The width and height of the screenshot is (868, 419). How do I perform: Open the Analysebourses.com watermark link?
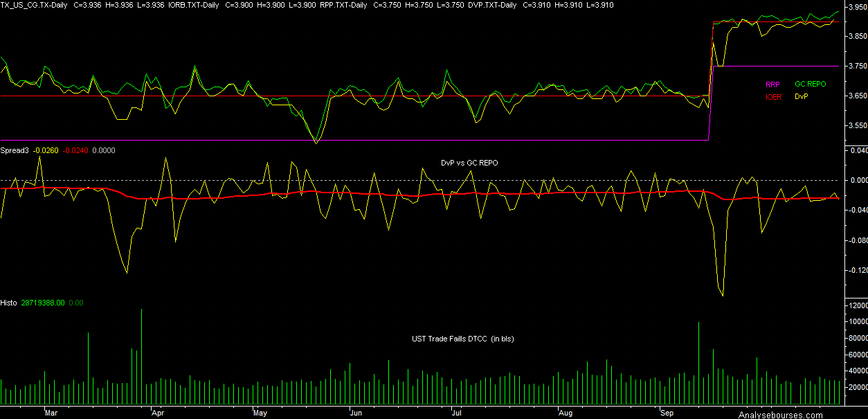click(x=781, y=415)
